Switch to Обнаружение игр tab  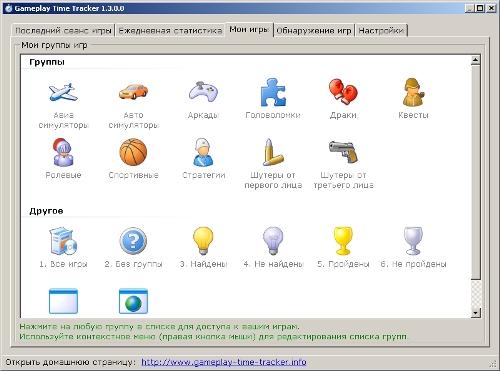(314, 31)
